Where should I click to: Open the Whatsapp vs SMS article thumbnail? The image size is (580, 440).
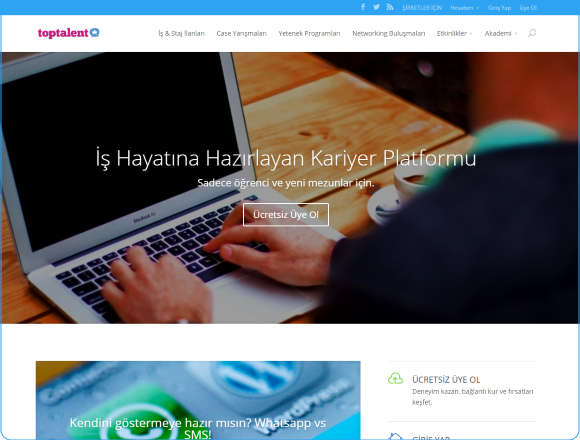[198, 400]
